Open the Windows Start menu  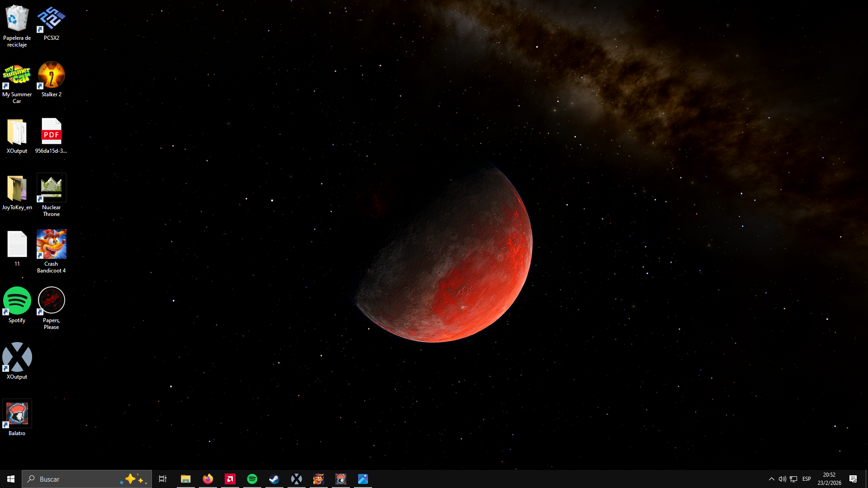click(11, 479)
